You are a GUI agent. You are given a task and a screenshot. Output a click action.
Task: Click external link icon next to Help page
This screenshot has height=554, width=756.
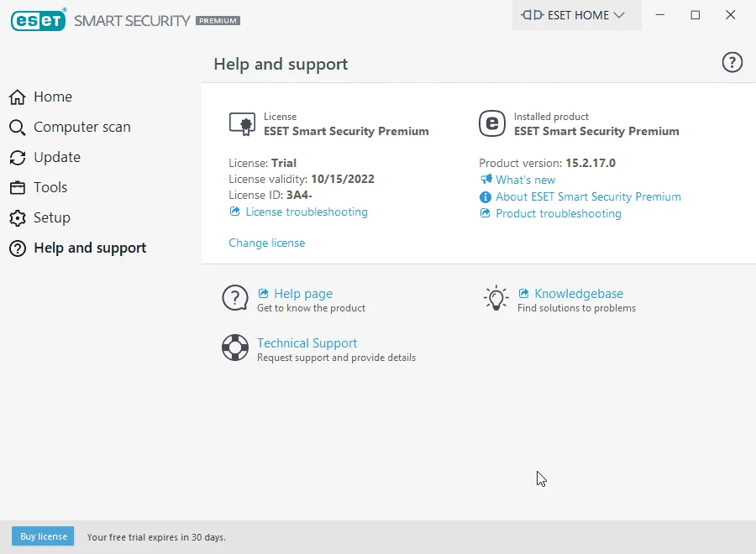263,294
